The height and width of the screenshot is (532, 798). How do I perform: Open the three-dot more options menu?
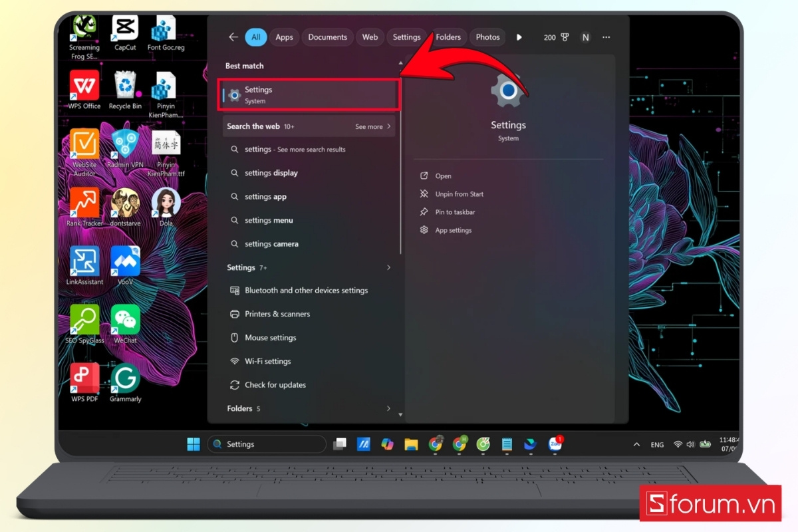[x=606, y=37]
